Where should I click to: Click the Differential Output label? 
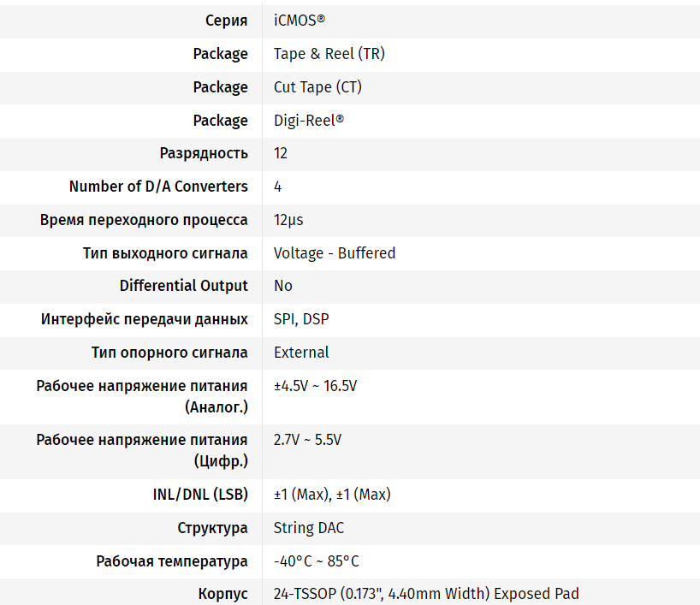(x=183, y=286)
